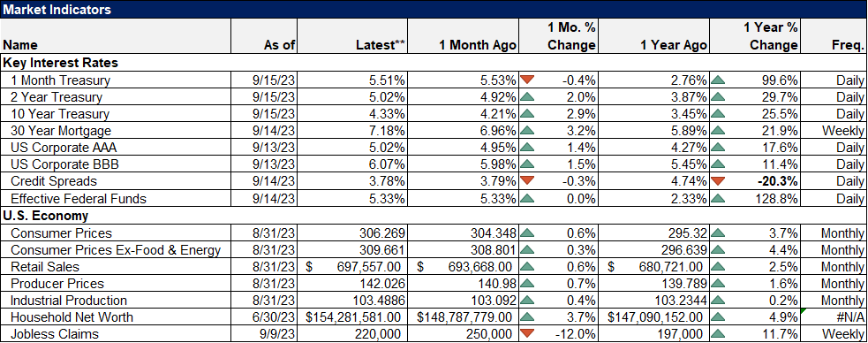Select the 1 Month Treasury name cell
Viewport: 868px width, 343px height.
(115, 80)
